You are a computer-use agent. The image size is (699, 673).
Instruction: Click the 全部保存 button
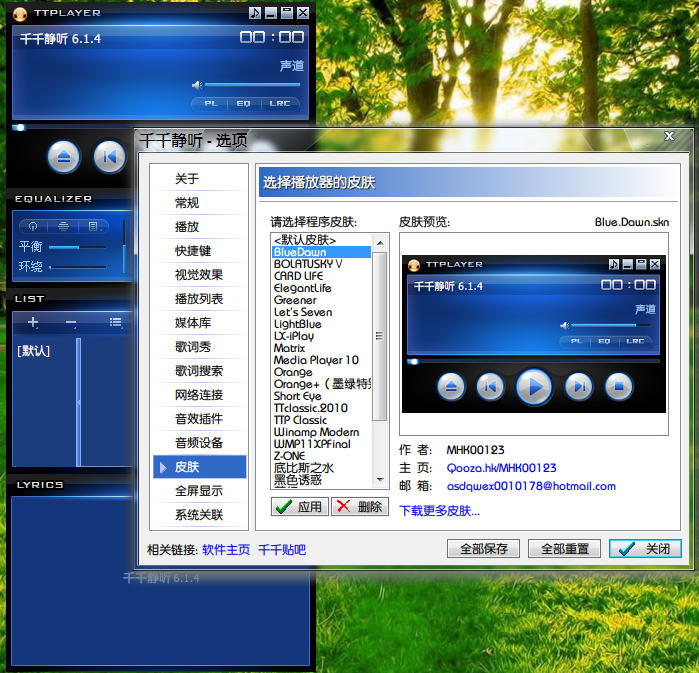coord(483,549)
